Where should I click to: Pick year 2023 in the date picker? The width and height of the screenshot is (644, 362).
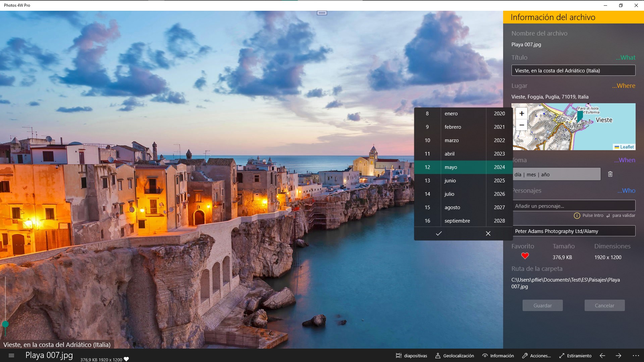point(499,154)
